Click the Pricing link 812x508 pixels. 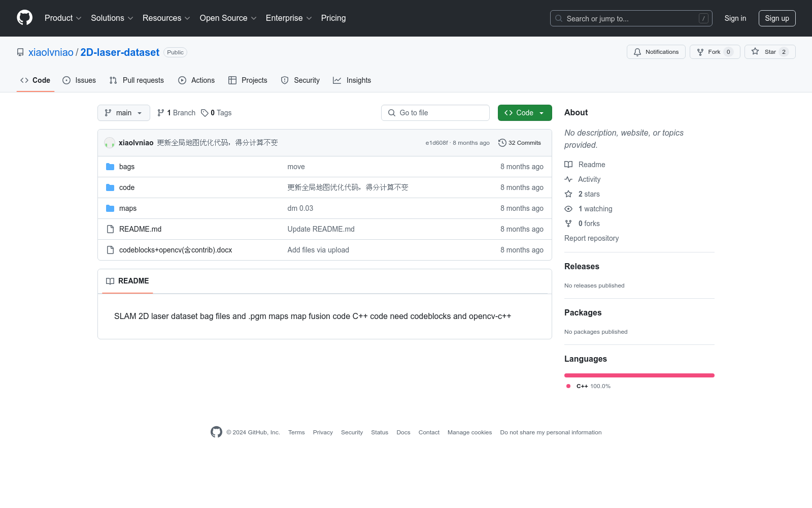[x=333, y=18]
